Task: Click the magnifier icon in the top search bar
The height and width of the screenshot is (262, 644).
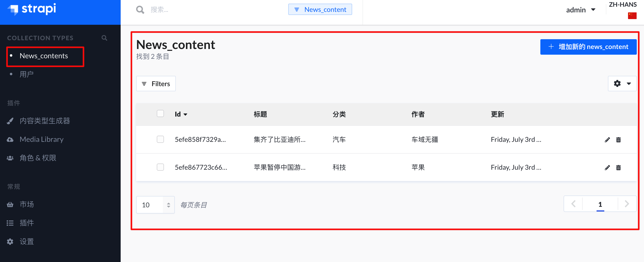Action: (140, 10)
